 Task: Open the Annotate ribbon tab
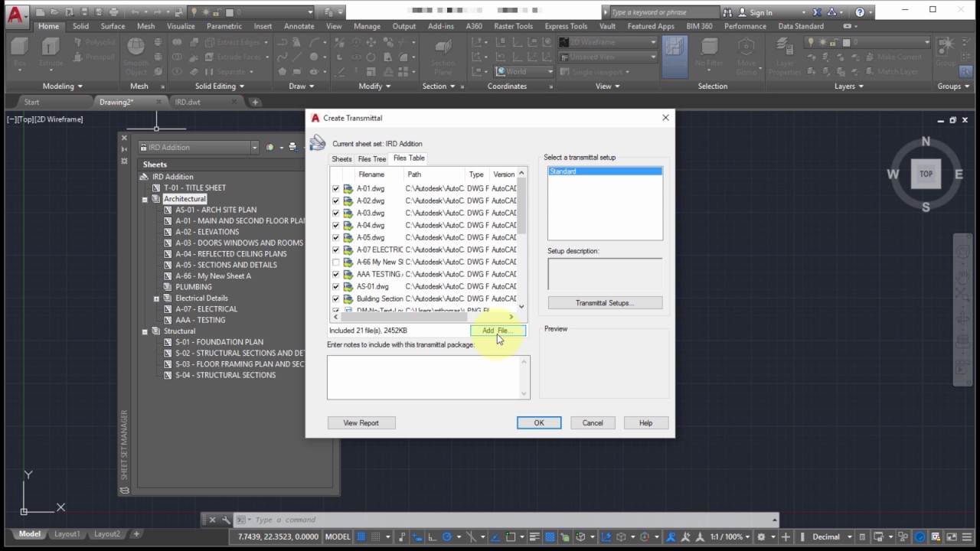click(299, 26)
